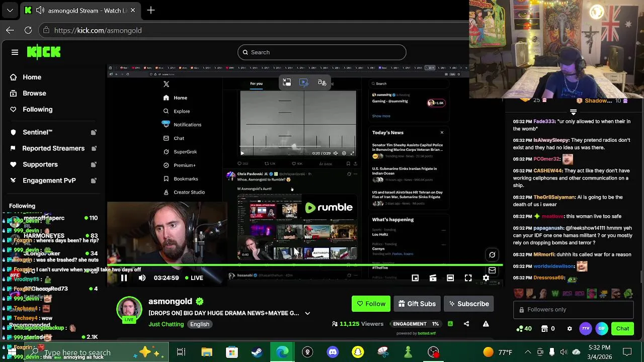Open the GIF picker in chat
The height and width of the screenshot is (362, 644).
point(602,329)
